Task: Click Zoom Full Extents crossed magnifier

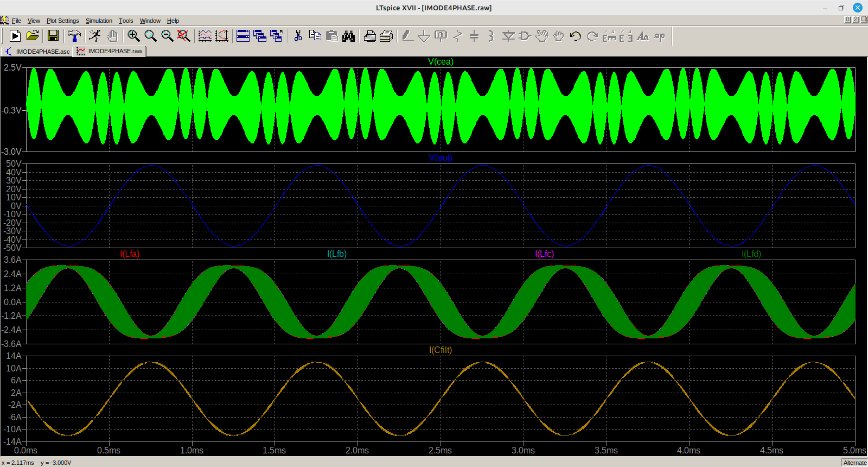Action: point(184,36)
